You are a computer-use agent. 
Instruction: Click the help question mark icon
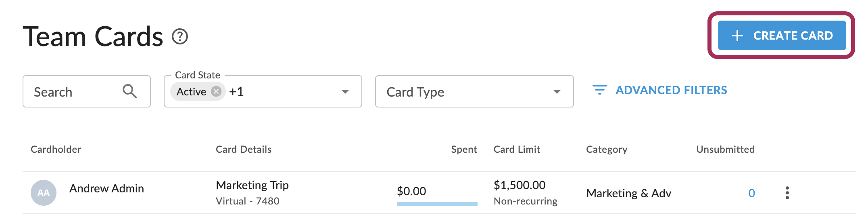point(180,37)
